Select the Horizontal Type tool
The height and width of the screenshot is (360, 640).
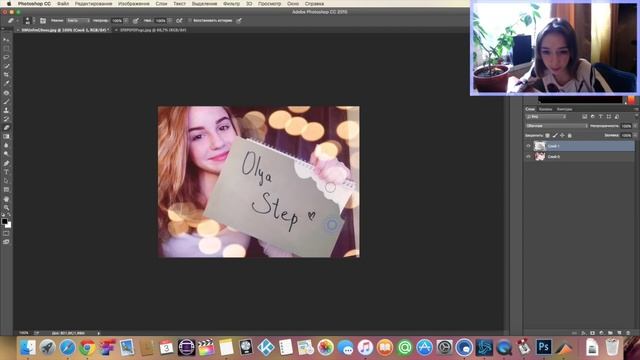coord(6,172)
